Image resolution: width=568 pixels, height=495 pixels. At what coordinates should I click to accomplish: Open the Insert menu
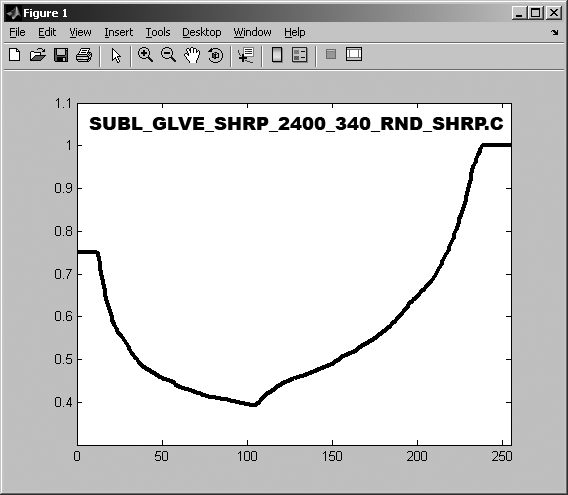(x=118, y=32)
